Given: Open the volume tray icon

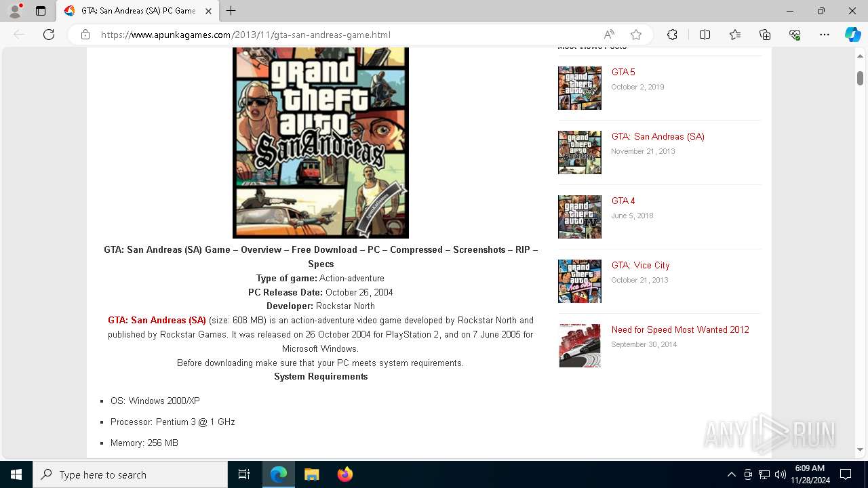Looking at the screenshot, I should pyautogui.click(x=780, y=474).
